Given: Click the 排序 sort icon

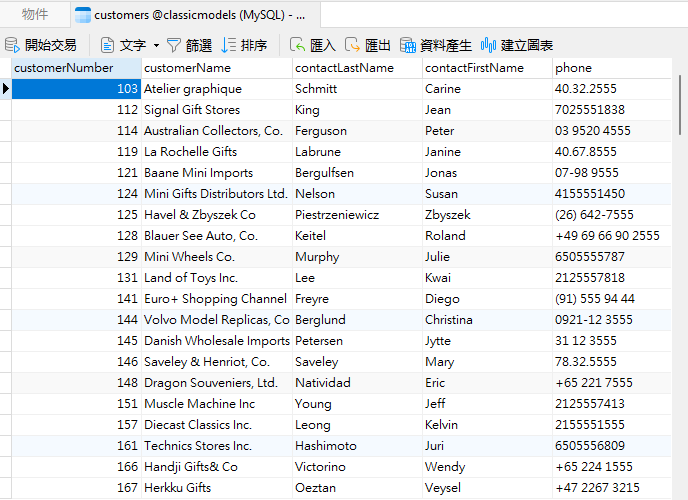Looking at the screenshot, I should click(229, 45).
